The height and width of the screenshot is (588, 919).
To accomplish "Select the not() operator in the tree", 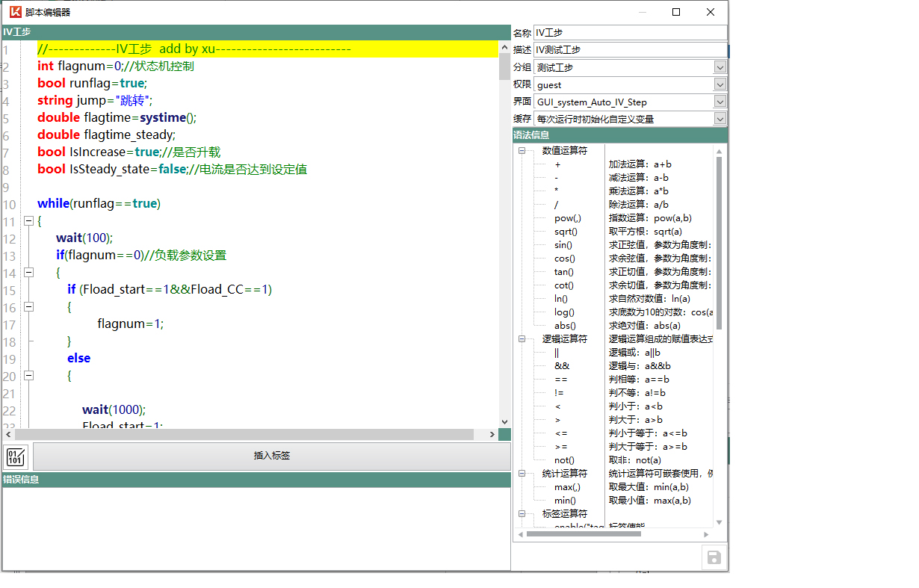I will (x=564, y=460).
